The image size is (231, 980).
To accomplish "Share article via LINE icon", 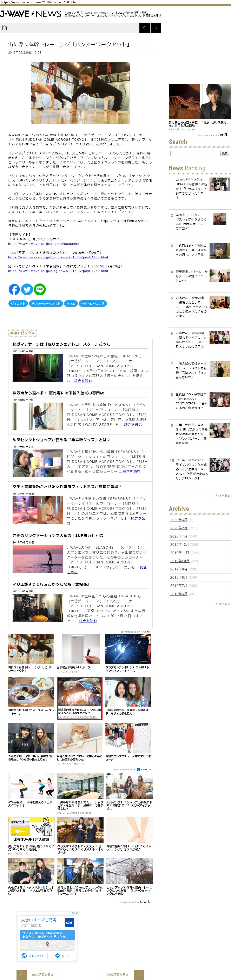I will (x=40, y=289).
